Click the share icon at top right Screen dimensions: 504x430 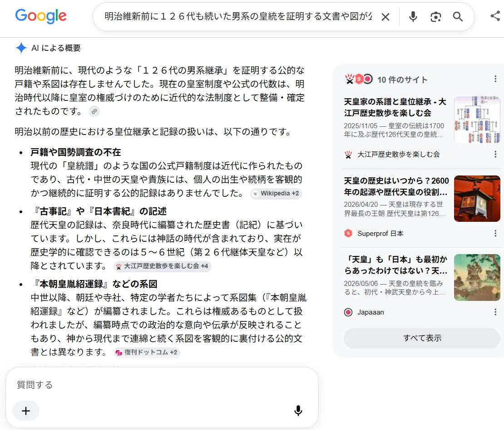point(495,16)
